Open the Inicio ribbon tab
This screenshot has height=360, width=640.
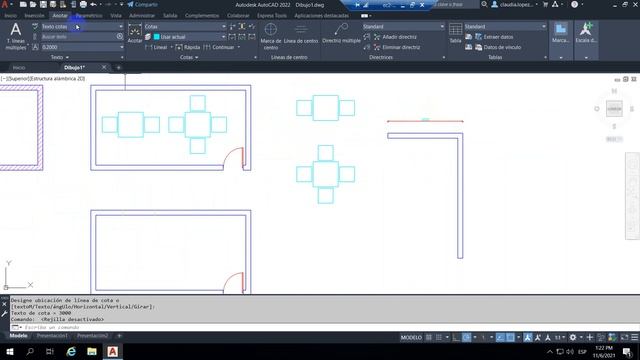click(11, 16)
